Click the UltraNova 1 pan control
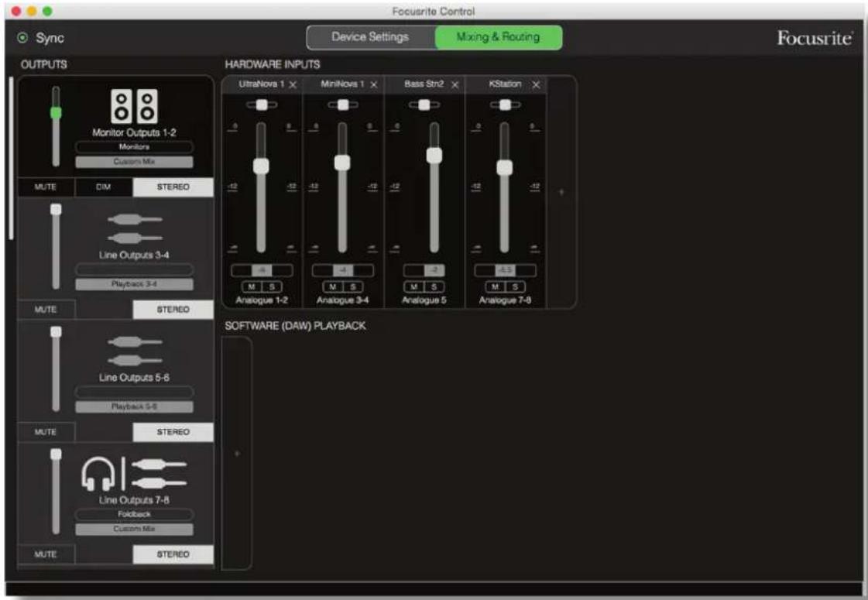 (x=262, y=105)
